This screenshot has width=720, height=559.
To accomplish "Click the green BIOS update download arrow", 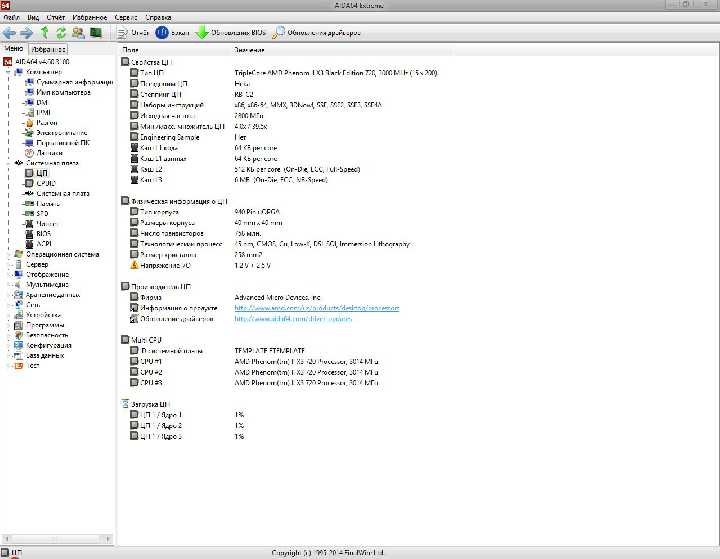I will pos(202,33).
